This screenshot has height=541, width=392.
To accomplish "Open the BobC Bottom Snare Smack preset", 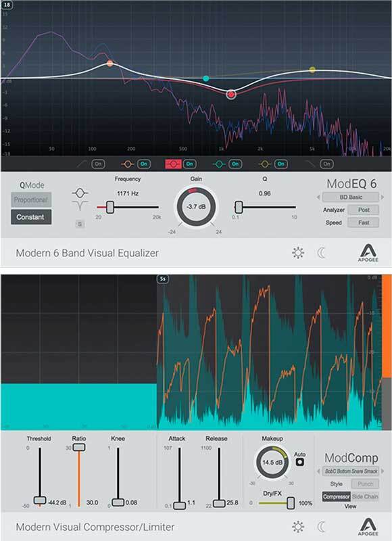I will (x=351, y=471).
